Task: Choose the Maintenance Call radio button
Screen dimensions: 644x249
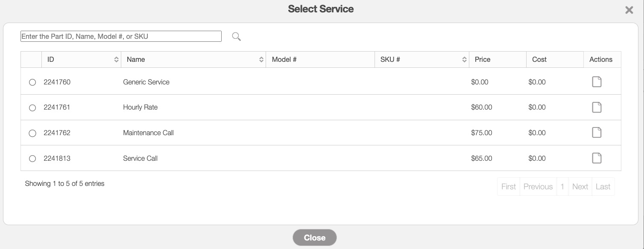Action: click(x=32, y=133)
